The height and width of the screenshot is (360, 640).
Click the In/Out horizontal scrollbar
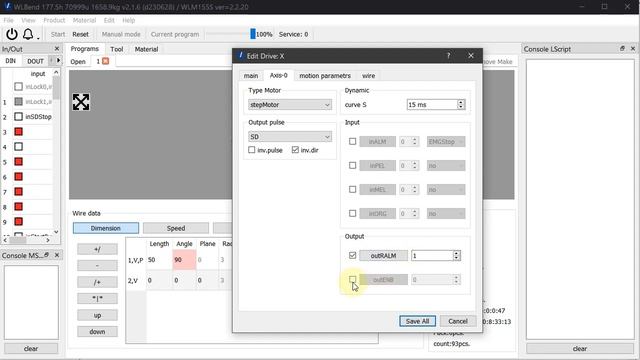(x=27, y=240)
